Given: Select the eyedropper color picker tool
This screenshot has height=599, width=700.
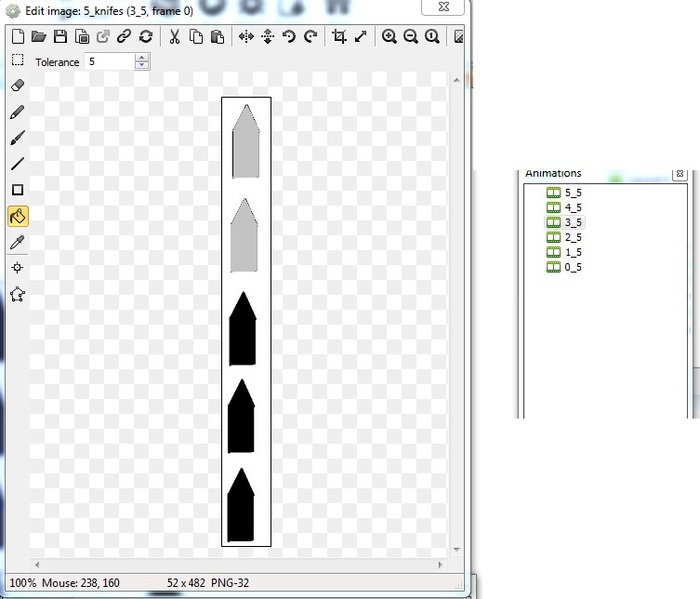Looking at the screenshot, I should click(x=17, y=242).
